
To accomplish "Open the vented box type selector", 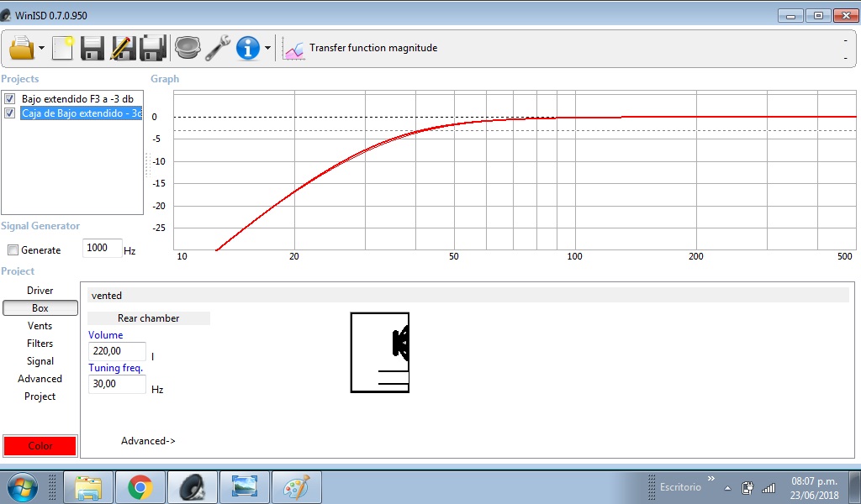I will (x=468, y=296).
